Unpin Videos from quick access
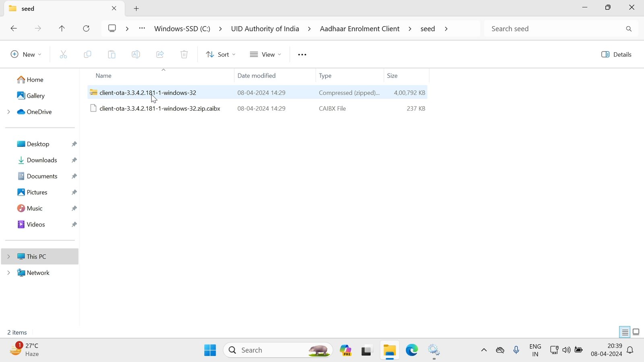The width and height of the screenshot is (644, 362). pyautogui.click(x=74, y=224)
